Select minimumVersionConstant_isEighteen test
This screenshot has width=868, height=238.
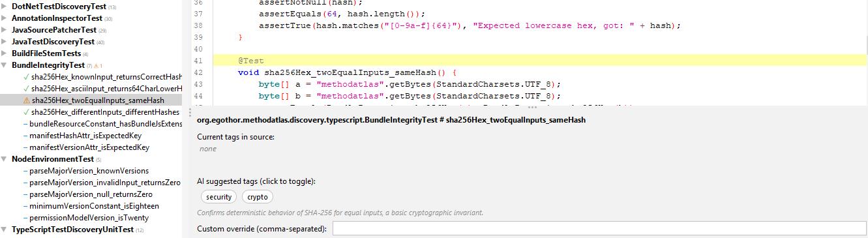pyautogui.click(x=95, y=206)
